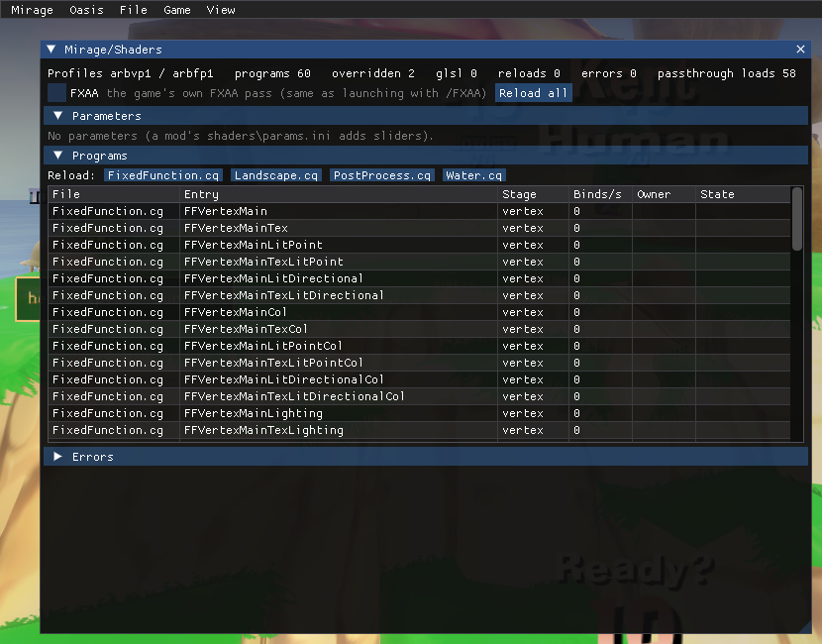Enable the FXAA checkbox

coord(56,93)
